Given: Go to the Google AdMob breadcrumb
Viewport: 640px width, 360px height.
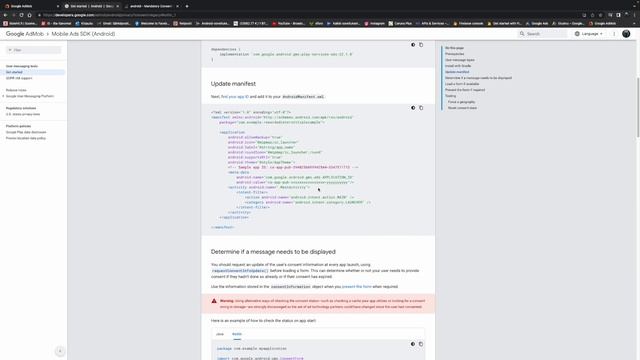Looking at the screenshot, I should coord(24,34).
